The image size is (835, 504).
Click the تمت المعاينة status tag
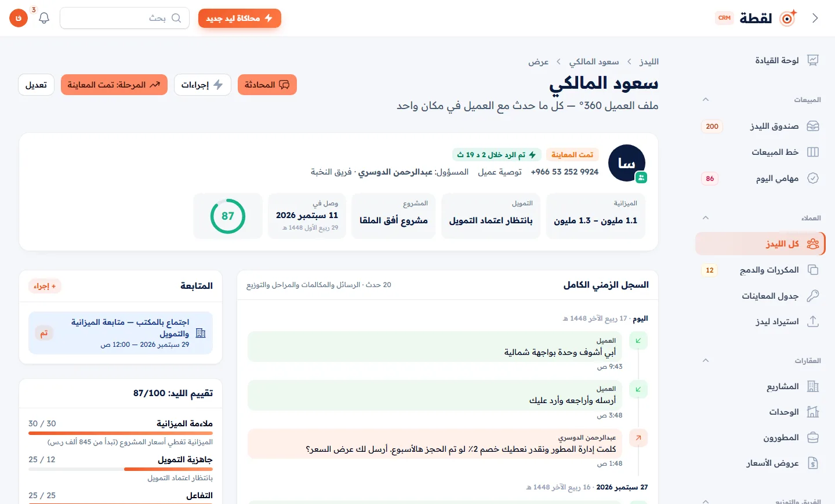pos(572,155)
